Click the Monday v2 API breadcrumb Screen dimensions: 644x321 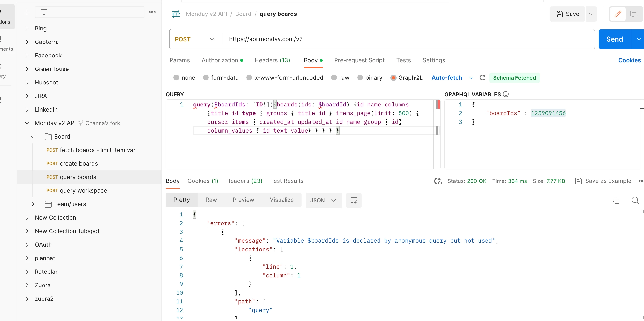point(207,14)
